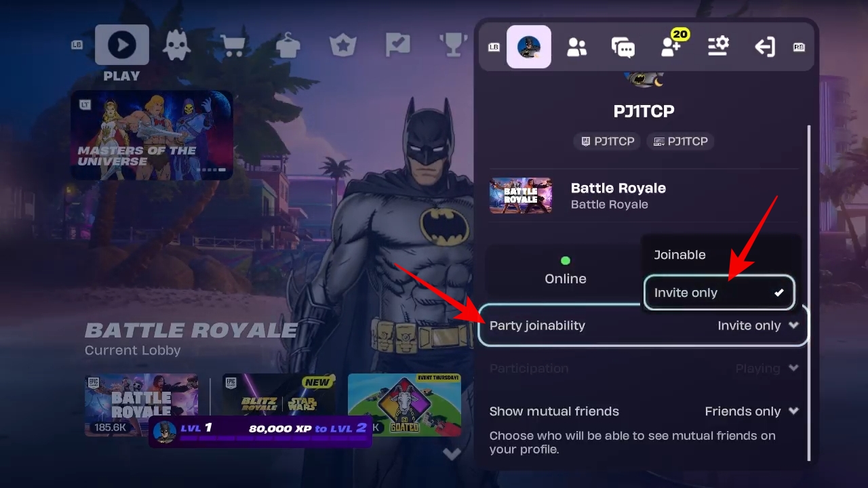Image resolution: width=868 pixels, height=488 pixels.
Task: Click the sidebar vertical scrollbar
Action: [808, 291]
